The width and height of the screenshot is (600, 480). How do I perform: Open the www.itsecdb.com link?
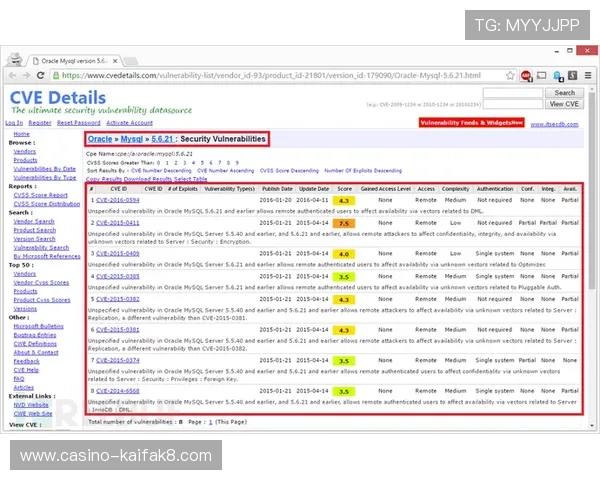click(554, 124)
